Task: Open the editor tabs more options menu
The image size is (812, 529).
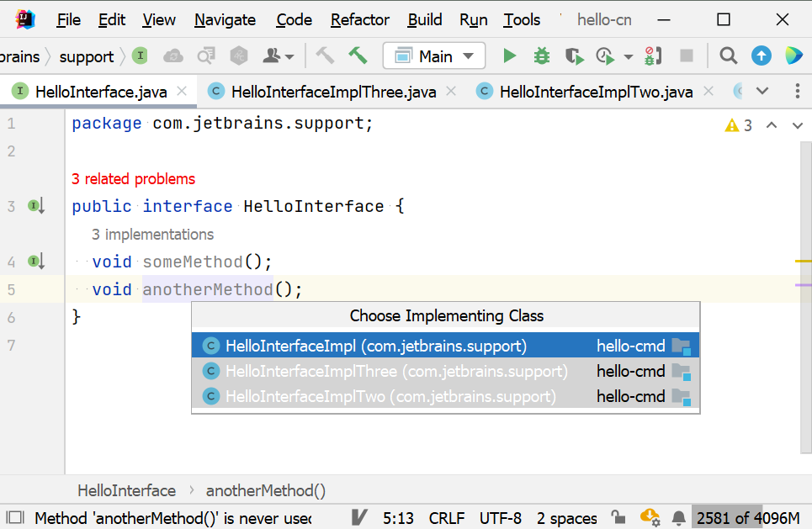Action: 798,91
